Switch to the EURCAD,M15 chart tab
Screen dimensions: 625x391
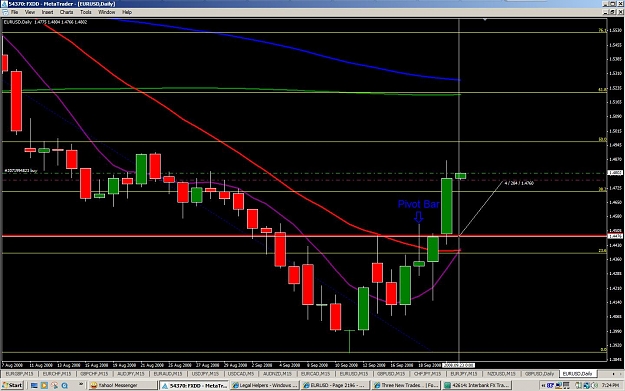tap(315, 374)
